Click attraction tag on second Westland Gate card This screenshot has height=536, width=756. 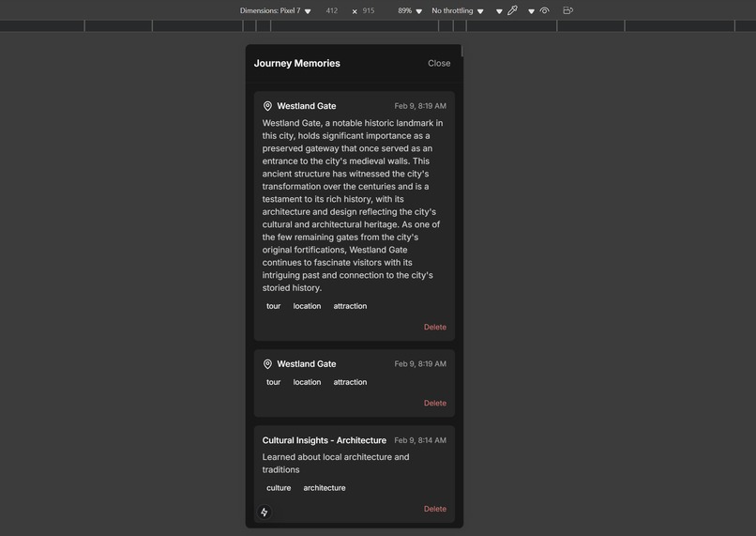350,382
